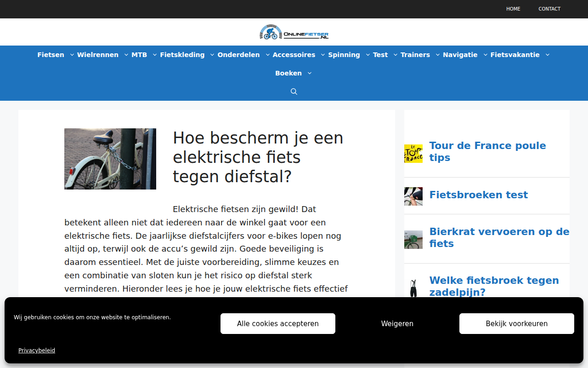Expand the Navigatie submenu arrow
The height and width of the screenshot is (368, 588).
486,55
